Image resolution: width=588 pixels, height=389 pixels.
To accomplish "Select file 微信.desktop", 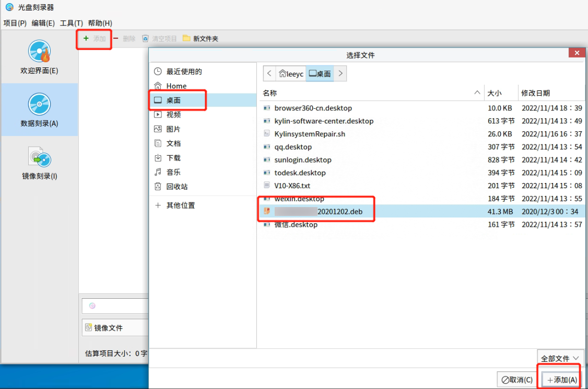I will tap(422, 224).
